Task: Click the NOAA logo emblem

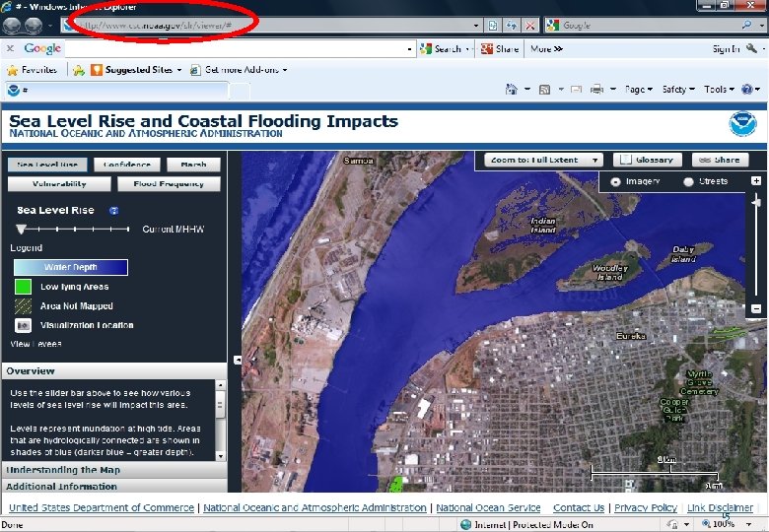Action: point(742,123)
